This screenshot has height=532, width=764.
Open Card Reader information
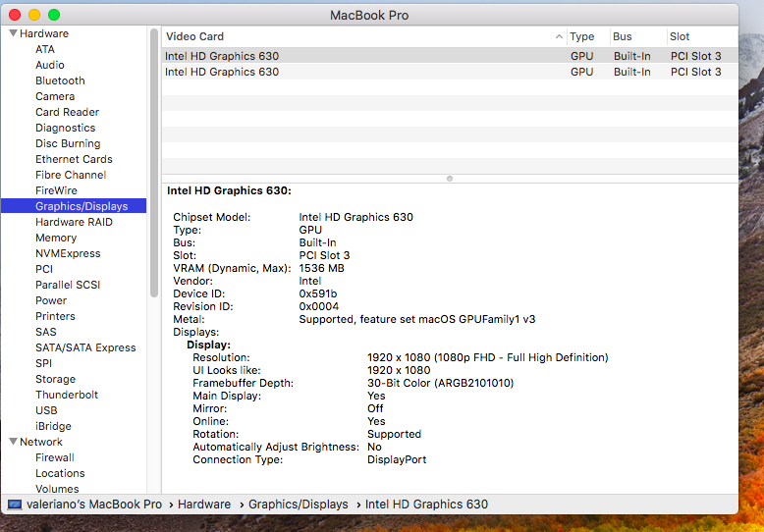tap(67, 112)
